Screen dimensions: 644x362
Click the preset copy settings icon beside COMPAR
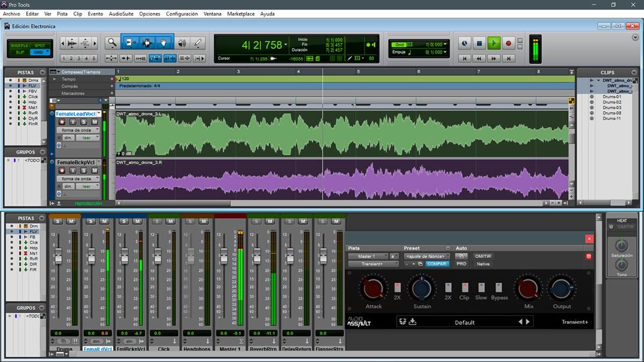pyautogui.click(x=420, y=264)
